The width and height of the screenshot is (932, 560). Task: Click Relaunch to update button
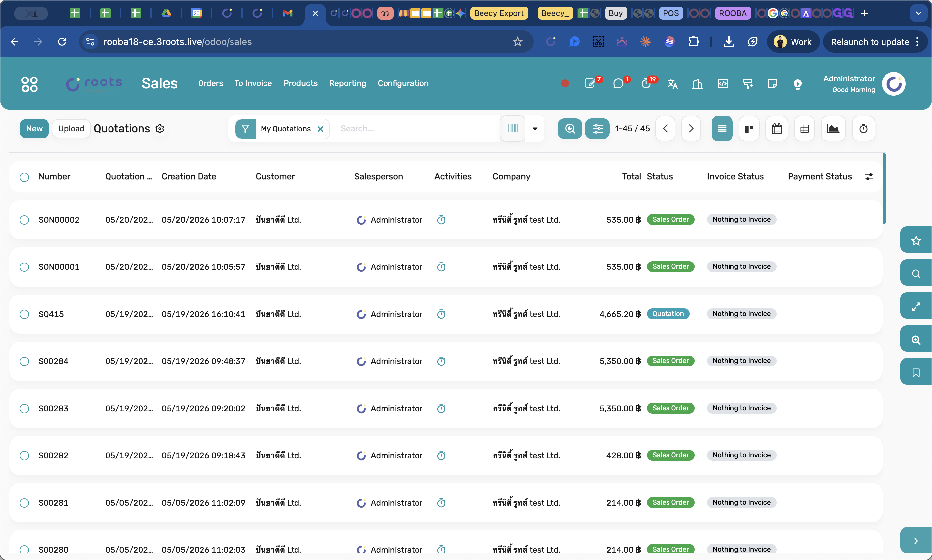[870, 42]
